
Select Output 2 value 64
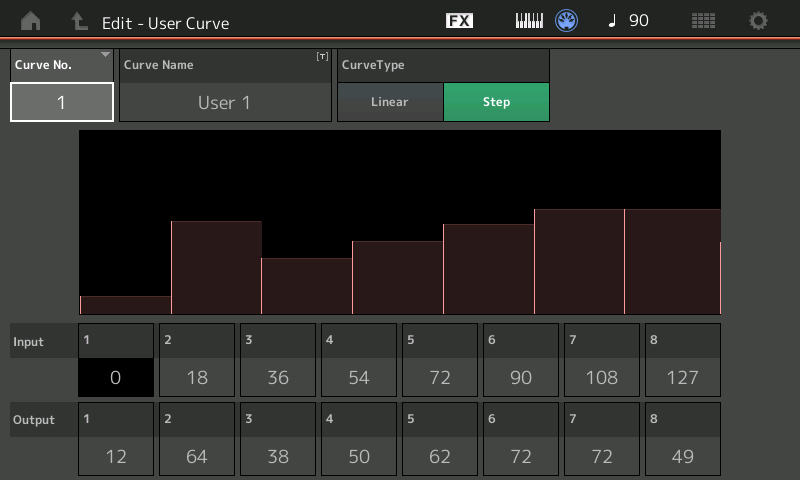click(197, 456)
